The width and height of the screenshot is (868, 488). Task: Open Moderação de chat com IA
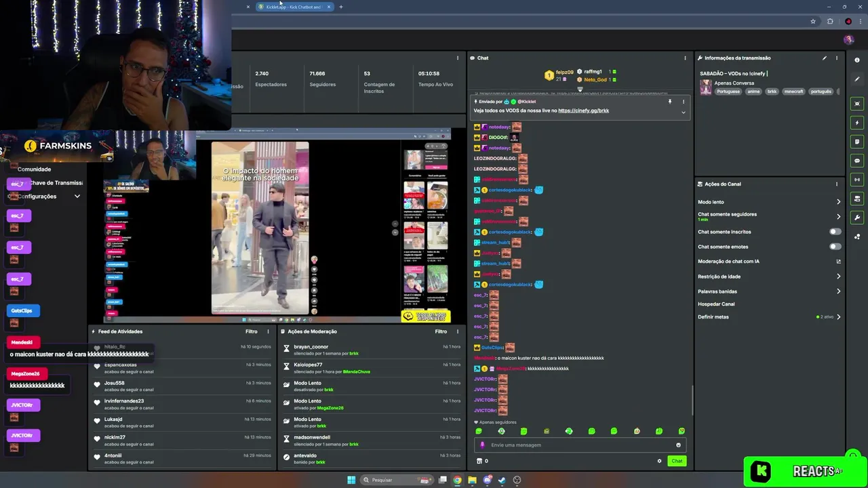click(770, 262)
